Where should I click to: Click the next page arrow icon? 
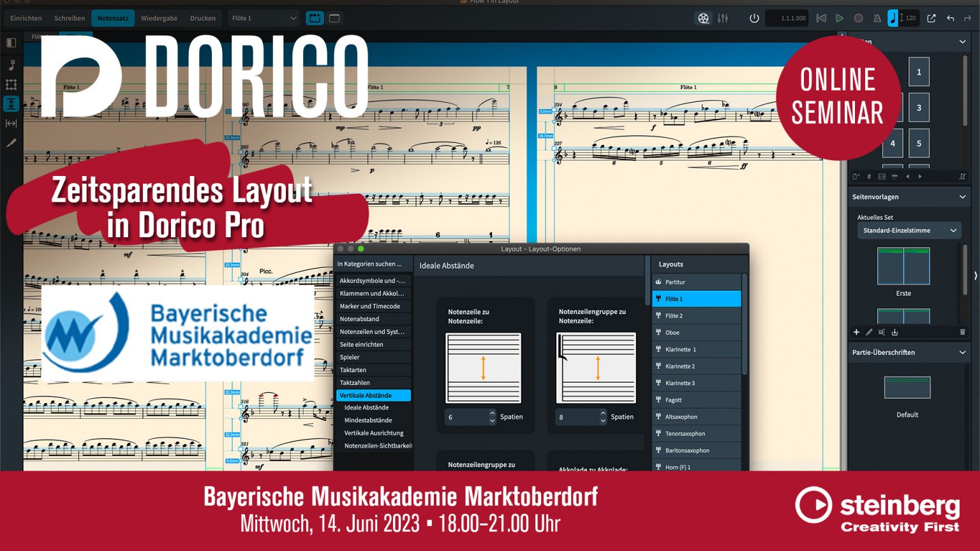point(920,177)
